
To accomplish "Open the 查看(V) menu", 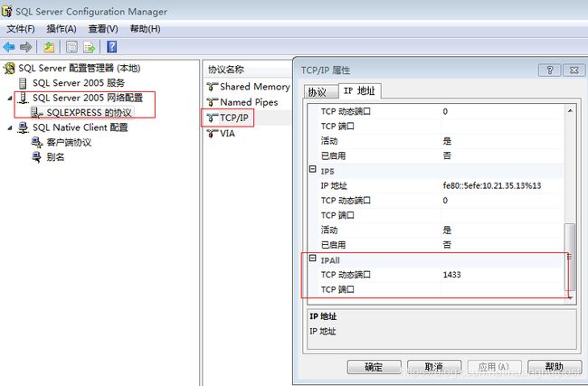I will (103, 29).
